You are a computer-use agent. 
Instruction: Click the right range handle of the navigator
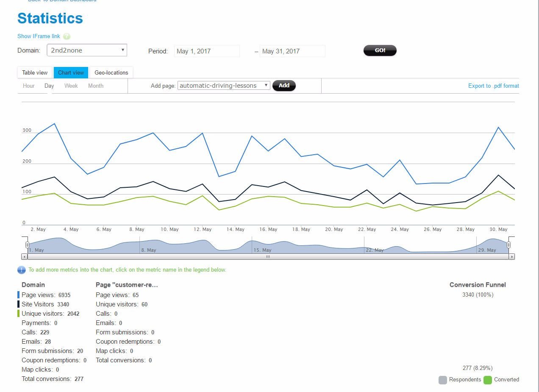point(509,245)
